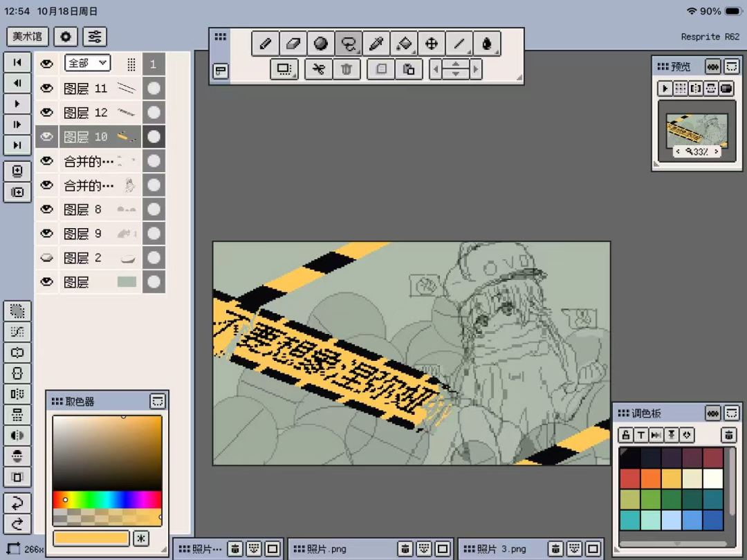
Task: Collapse the 取色器 panel with its header button
Action: click(x=157, y=402)
